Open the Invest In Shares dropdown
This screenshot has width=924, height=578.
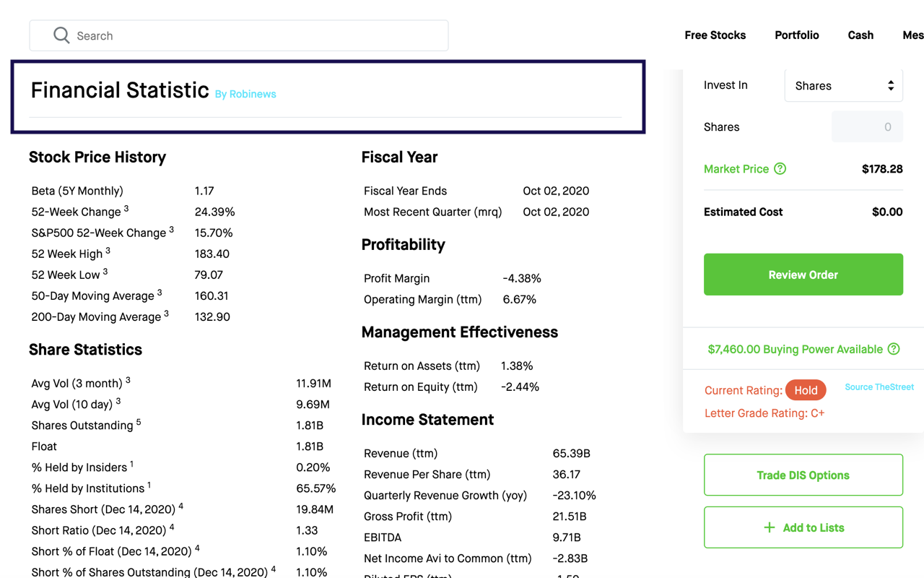(x=843, y=85)
